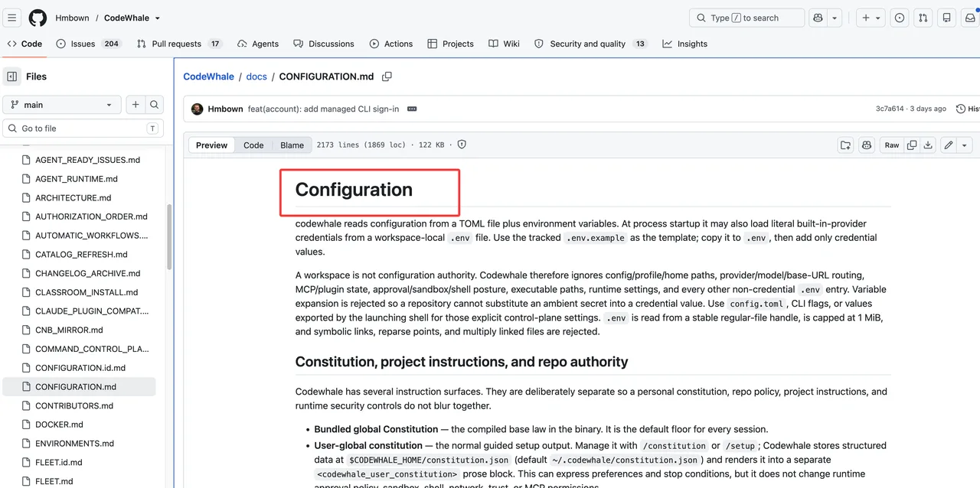
Task: Open your repositories icon in the header
Action: tap(947, 18)
